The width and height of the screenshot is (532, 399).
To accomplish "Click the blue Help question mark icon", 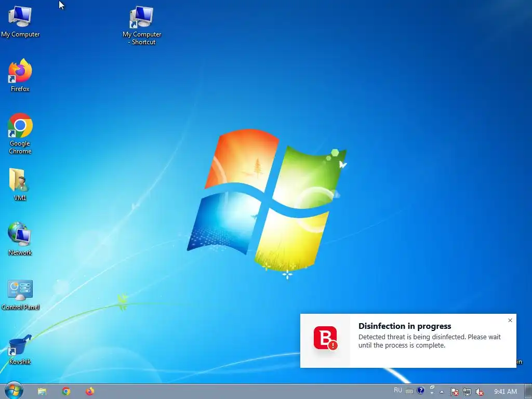I will 420,391.
